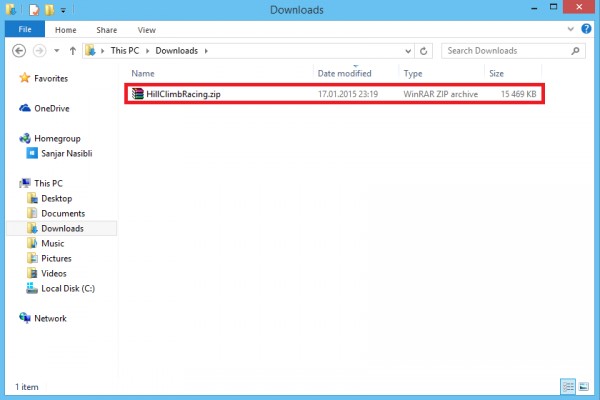
Task: Click the date 17.01.2015 23:19 cell
Action: pyautogui.click(x=348, y=94)
